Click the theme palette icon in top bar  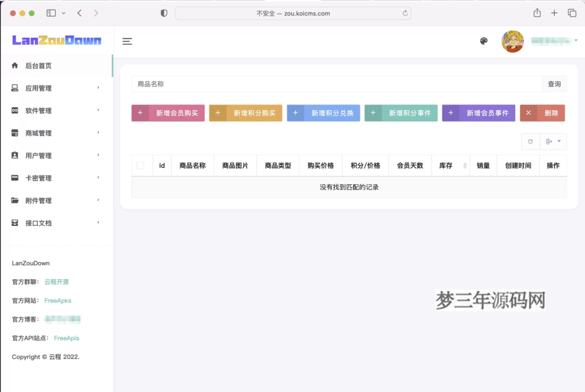pos(484,41)
